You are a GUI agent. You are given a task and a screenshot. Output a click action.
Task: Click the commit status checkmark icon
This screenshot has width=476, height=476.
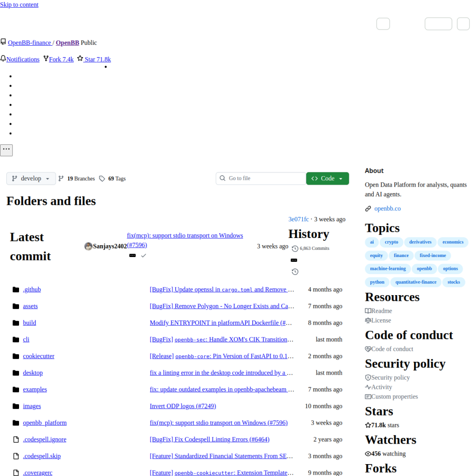point(144,256)
